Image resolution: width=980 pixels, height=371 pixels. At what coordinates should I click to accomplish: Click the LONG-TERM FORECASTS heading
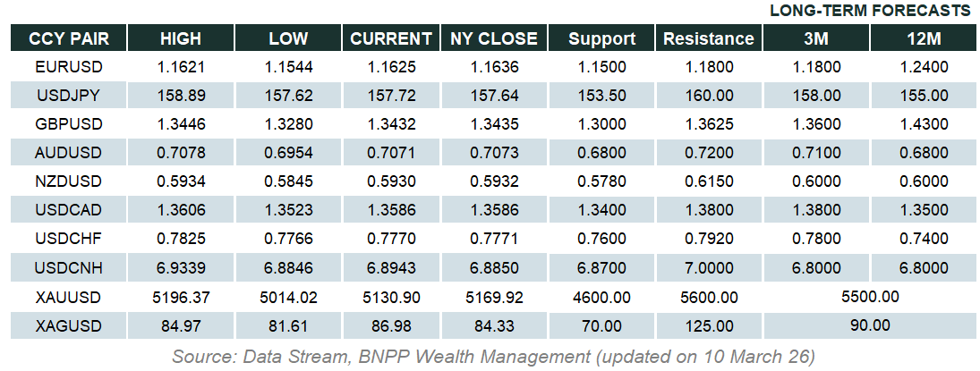[x=869, y=11]
